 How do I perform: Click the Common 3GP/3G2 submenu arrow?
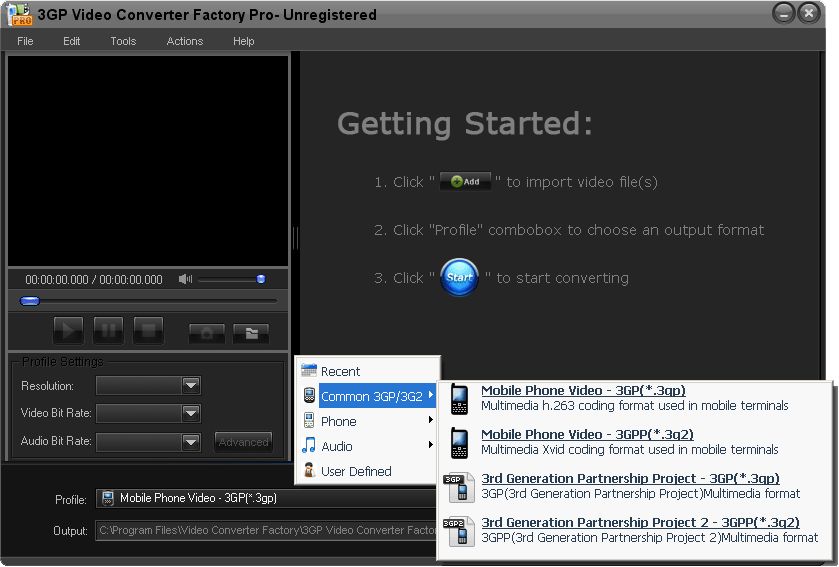coord(431,395)
